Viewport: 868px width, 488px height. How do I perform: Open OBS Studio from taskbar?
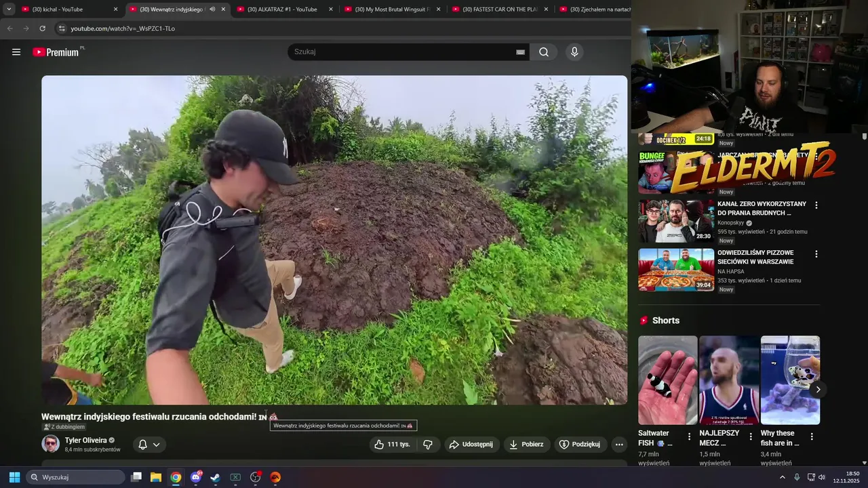(256, 477)
